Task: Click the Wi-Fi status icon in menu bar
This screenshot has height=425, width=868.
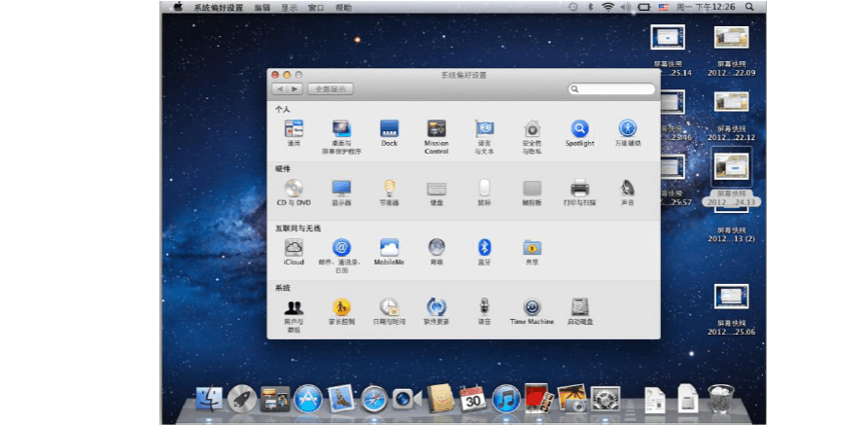Action: (x=608, y=7)
